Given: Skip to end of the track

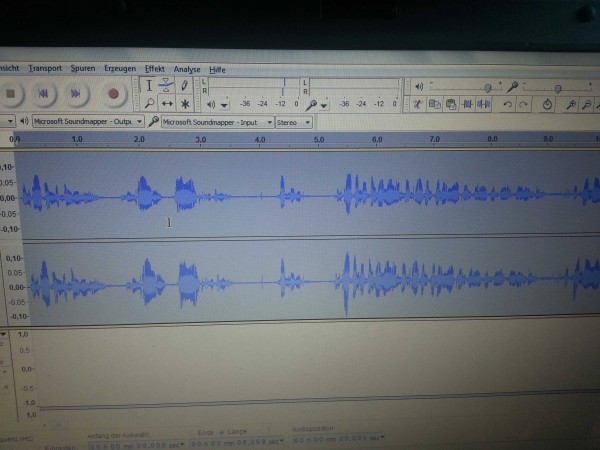Looking at the screenshot, I should click(75, 93).
